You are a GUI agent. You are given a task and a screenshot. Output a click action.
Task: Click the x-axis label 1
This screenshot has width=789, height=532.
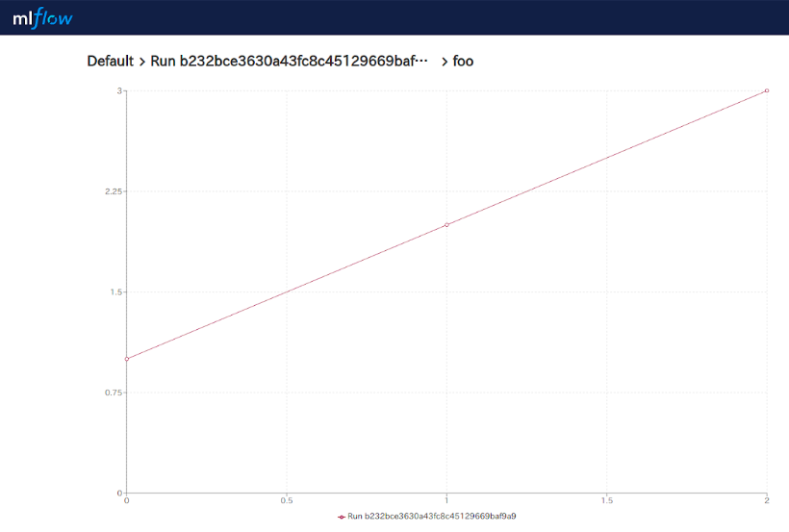(x=446, y=500)
